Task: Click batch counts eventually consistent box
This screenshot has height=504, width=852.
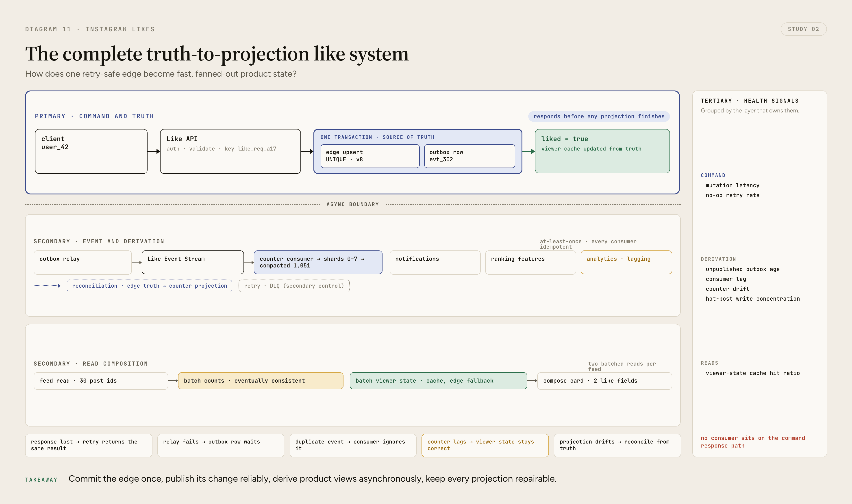Action: pos(261,381)
